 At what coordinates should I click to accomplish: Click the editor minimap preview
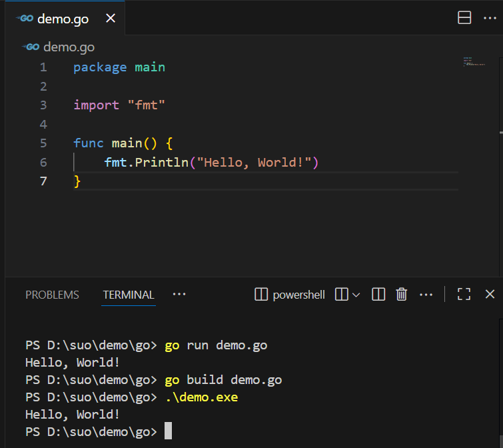pyautogui.click(x=474, y=61)
